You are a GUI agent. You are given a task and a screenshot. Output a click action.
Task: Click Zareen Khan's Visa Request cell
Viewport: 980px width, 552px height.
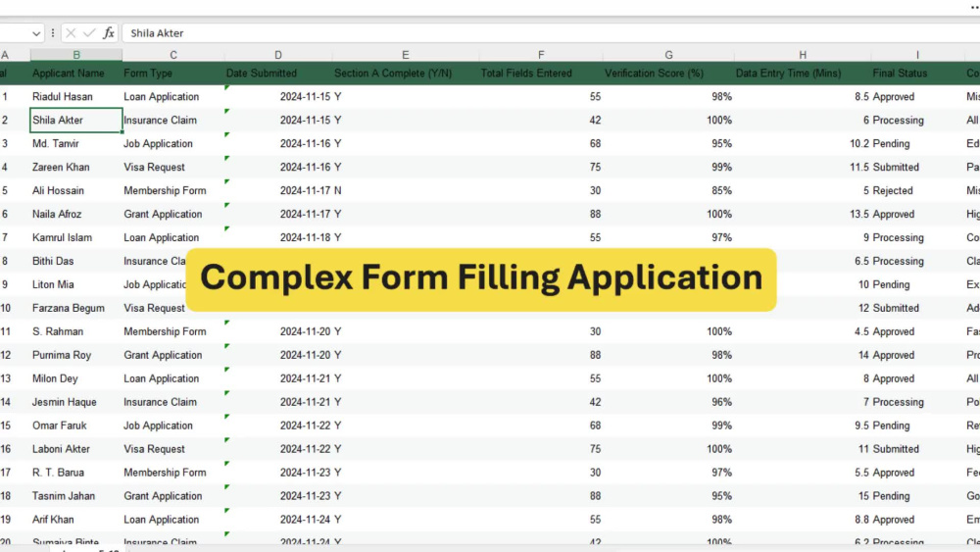173,167
